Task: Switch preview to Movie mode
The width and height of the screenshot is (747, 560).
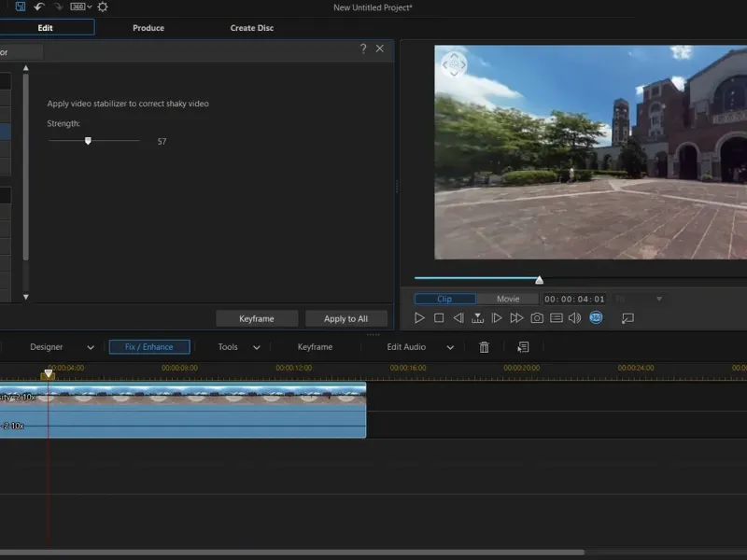Action: (x=508, y=299)
